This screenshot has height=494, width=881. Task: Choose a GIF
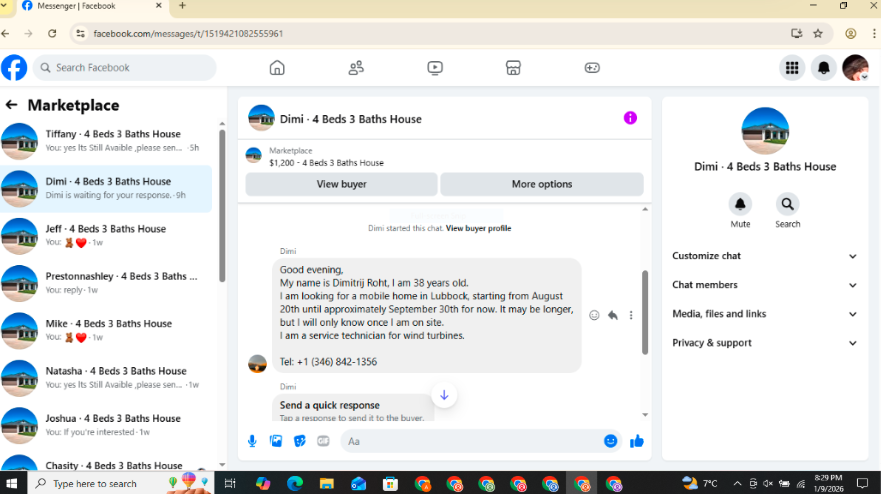pyautogui.click(x=323, y=441)
